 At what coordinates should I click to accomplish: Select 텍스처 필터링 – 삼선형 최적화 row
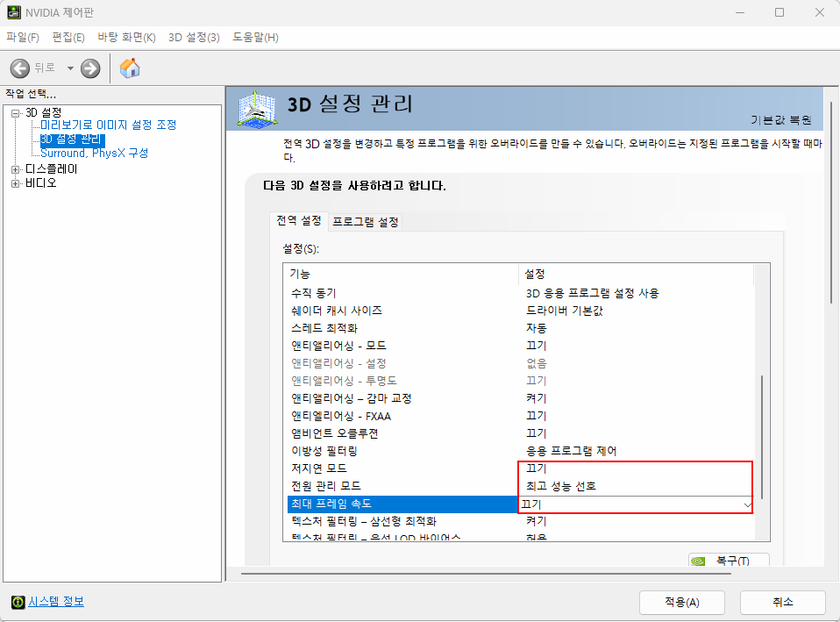[520, 521]
